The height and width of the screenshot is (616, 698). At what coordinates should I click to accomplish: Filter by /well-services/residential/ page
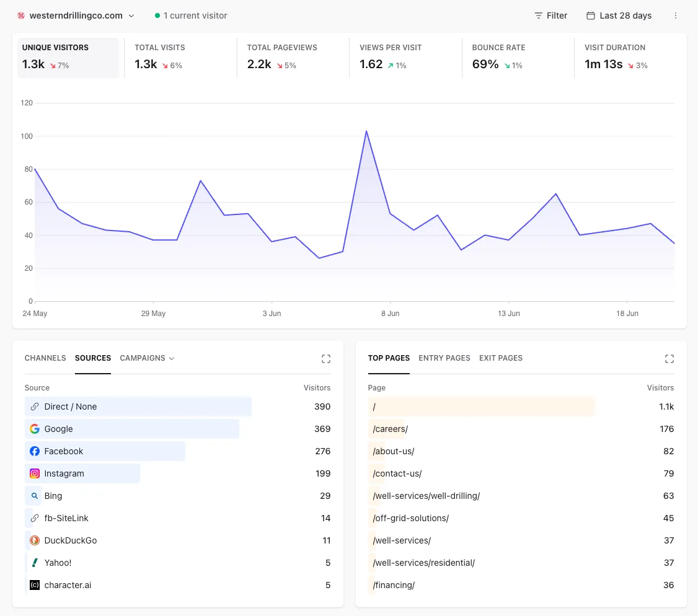click(423, 563)
